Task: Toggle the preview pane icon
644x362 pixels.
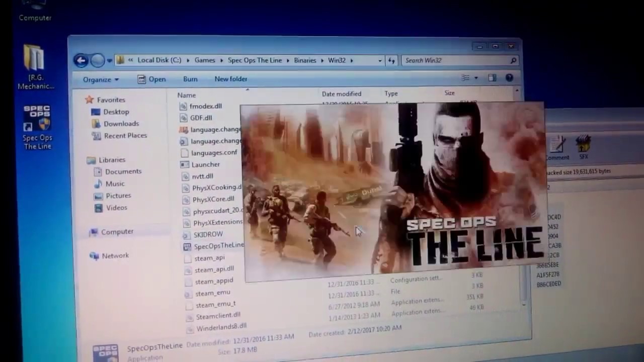Action: click(492, 78)
